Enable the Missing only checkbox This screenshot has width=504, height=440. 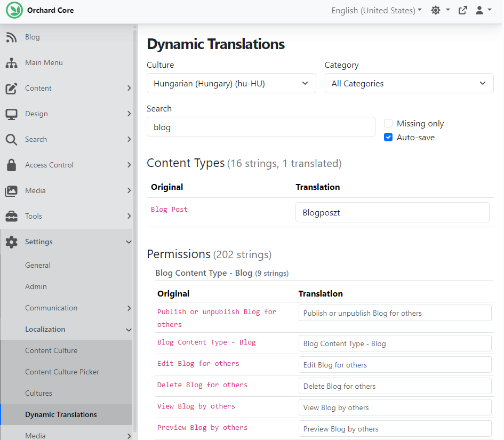click(388, 123)
